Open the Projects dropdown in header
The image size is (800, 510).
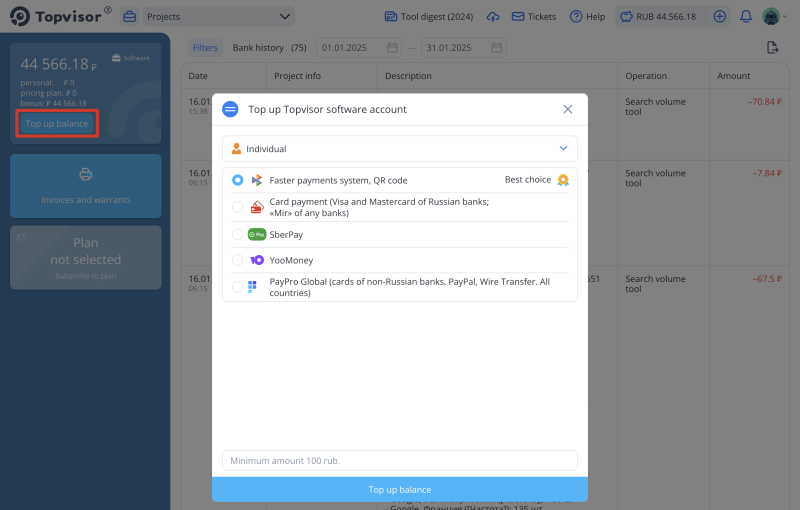click(218, 17)
